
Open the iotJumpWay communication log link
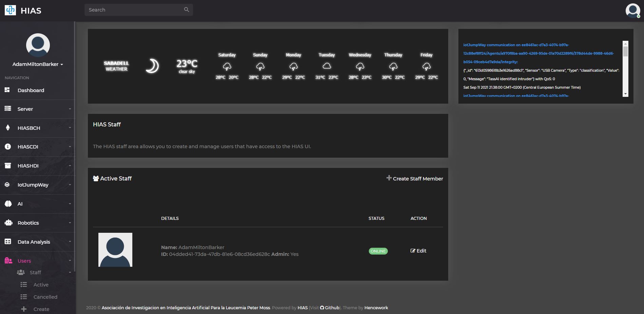click(538, 53)
